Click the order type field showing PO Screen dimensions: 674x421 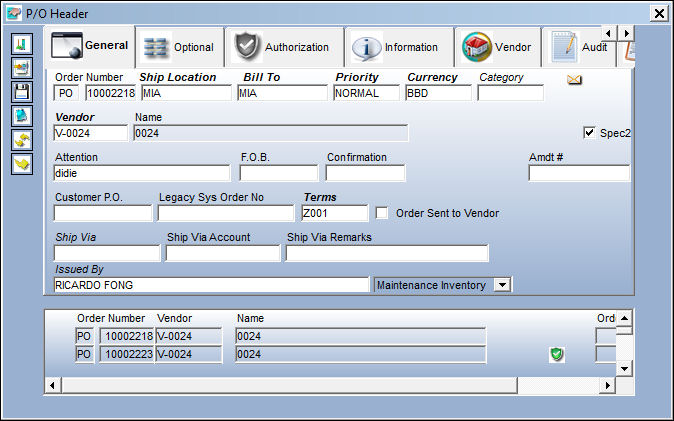coord(66,93)
